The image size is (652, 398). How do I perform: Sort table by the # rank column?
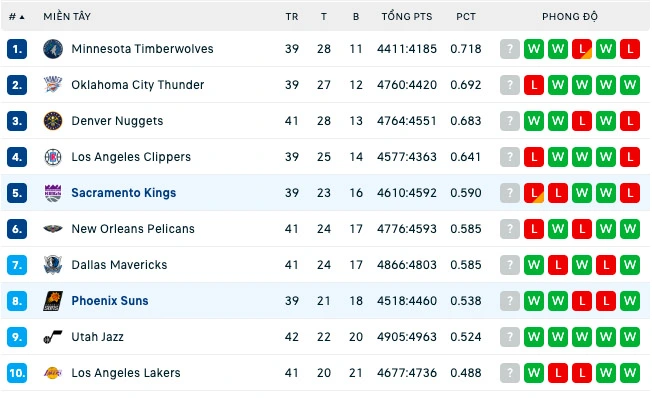pos(17,17)
